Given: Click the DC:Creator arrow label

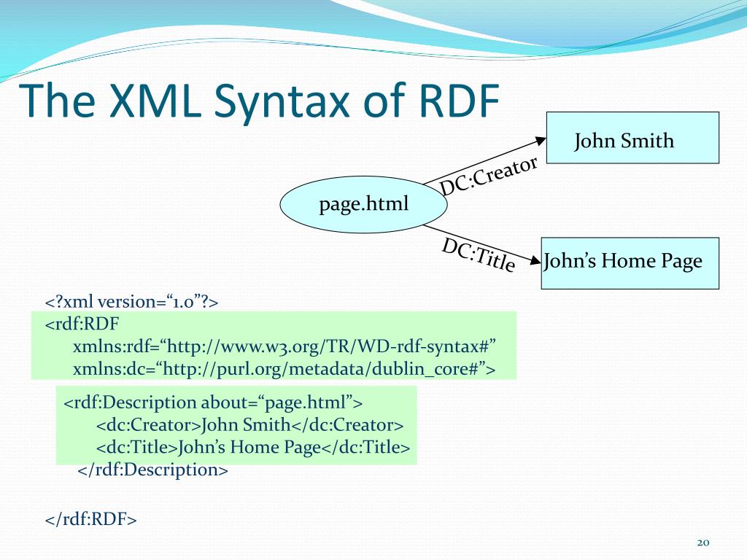Looking at the screenshot, I should click(x=489, y=175).
